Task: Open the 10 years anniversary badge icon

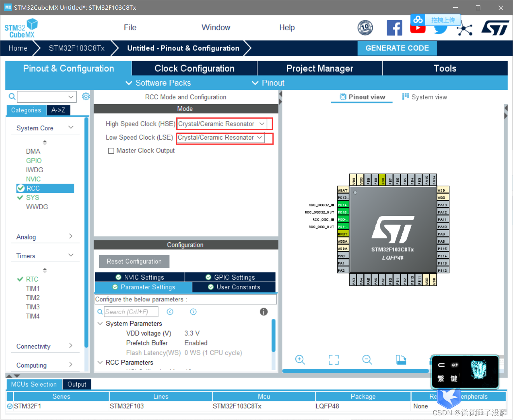Action: [x=365, y=28]
